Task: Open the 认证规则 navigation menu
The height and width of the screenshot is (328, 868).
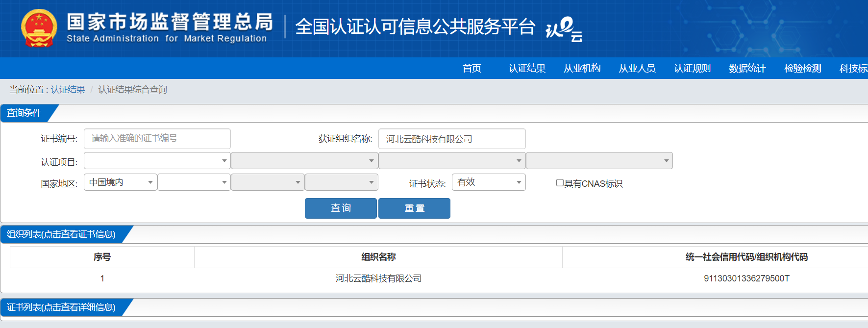Action: click(692, 68)
